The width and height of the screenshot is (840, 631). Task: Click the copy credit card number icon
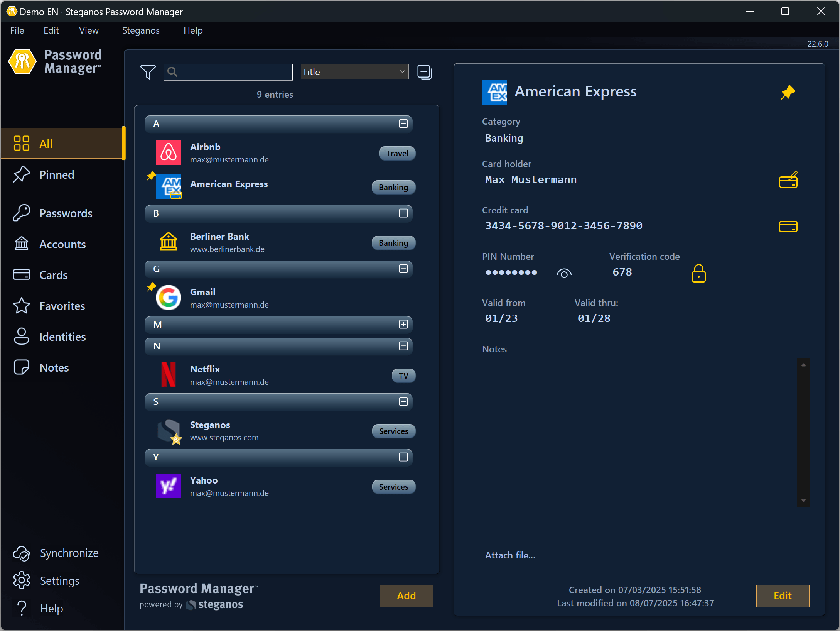point(789,227)
